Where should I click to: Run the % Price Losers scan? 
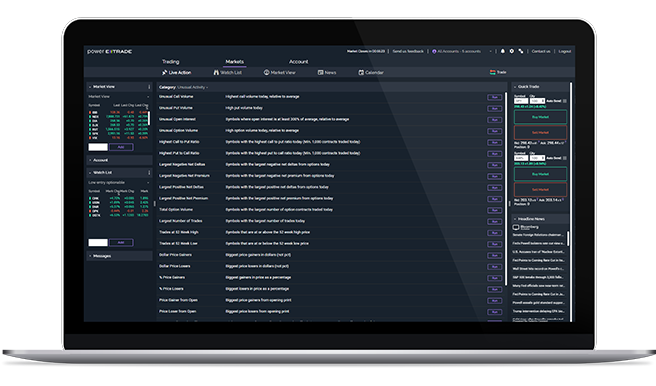point(495,289)
